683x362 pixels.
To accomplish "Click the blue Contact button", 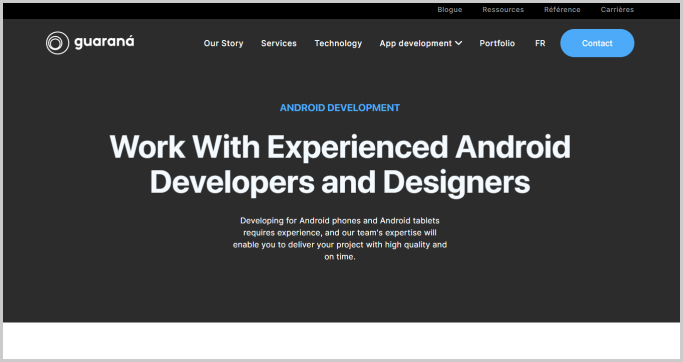I will pyautogui.click(x=597, y=43).
